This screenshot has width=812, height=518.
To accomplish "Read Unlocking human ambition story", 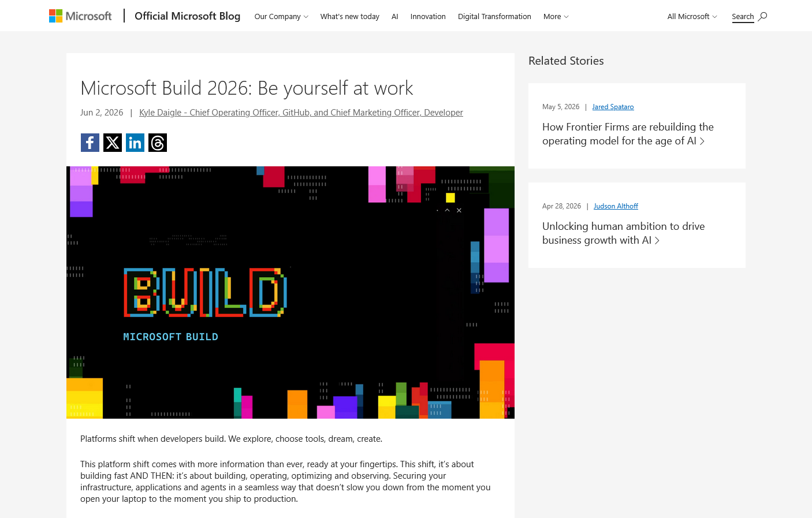I will (623, 233).
